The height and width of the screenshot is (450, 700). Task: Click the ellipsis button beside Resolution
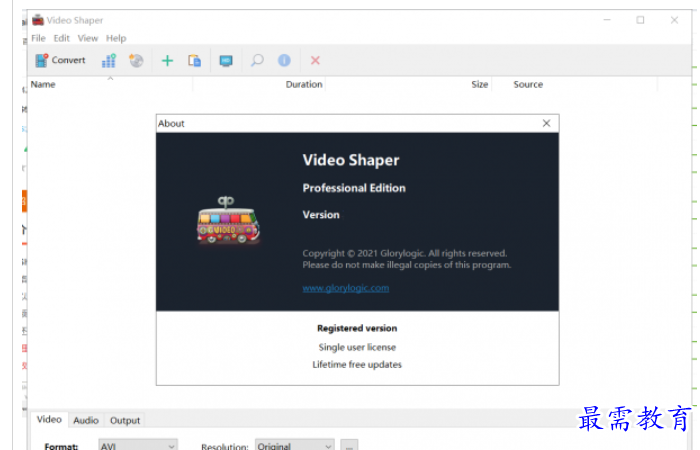point(349,446)
